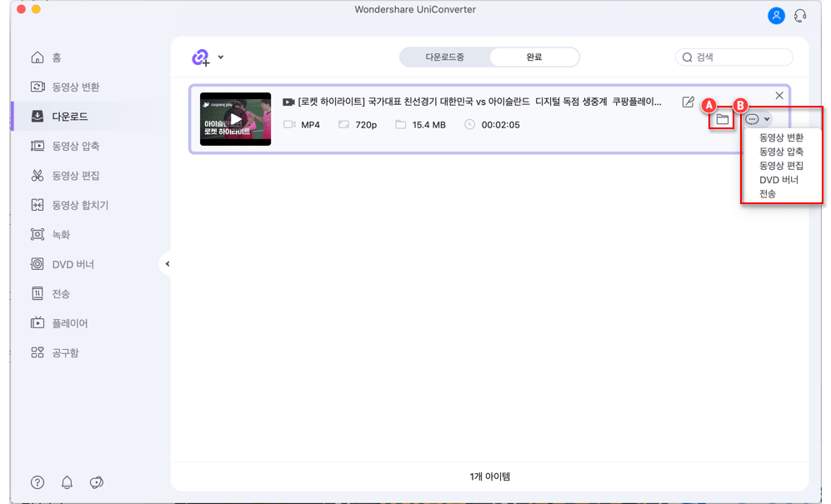
Task: Click the paste URL link icon
Action: [x=201, y=57]
